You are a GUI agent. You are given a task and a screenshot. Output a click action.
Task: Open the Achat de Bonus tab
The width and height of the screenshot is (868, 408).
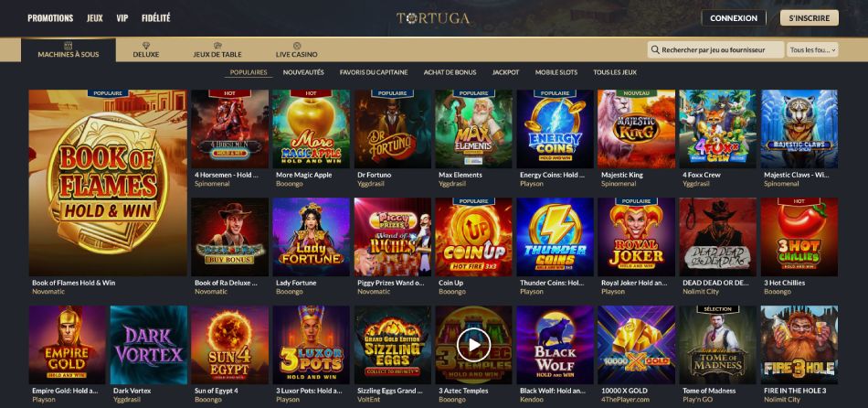[x=450, y=72]
